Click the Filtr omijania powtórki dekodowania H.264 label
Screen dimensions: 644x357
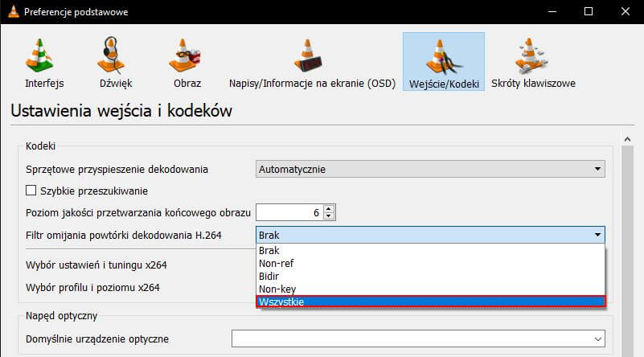pyautogui.click(x=123, y=235)
